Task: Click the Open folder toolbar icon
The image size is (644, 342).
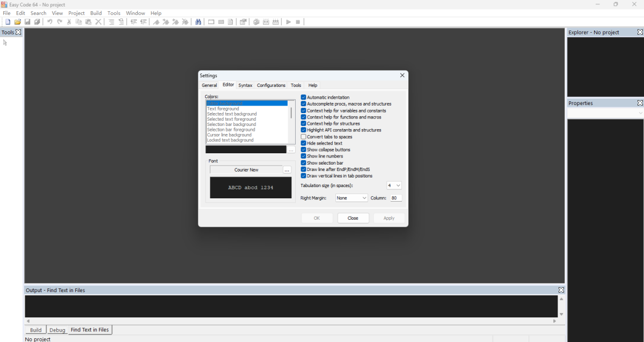Action: (18, 22)
